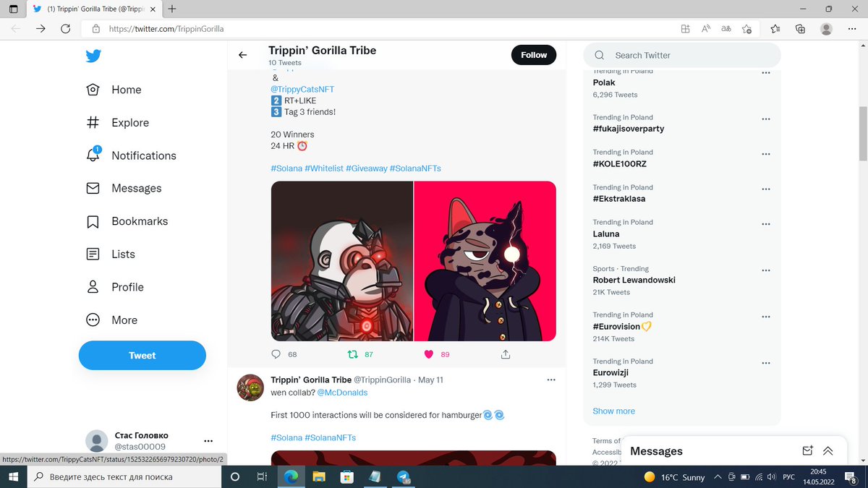Image resolution: width=868 pixels, height=488 pixels.
Task: Open the May 11 tweet date link
Action: click(x=430, y=380)
